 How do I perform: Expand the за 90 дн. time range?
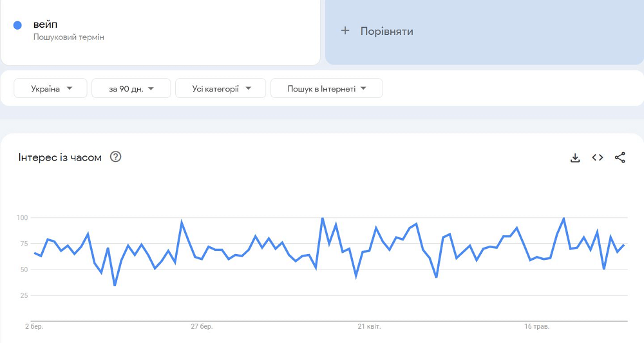pos(131,88)
